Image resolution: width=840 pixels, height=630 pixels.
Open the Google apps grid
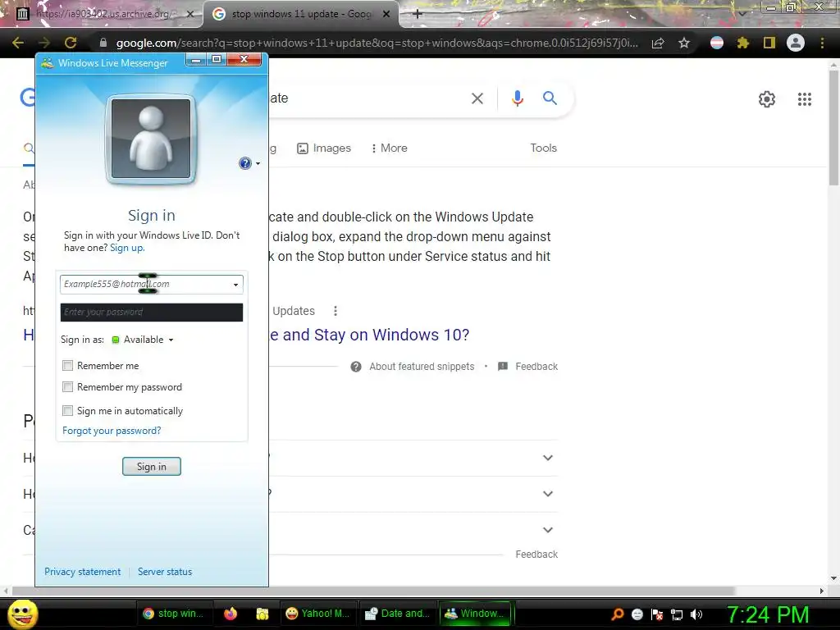pos(804,99)
